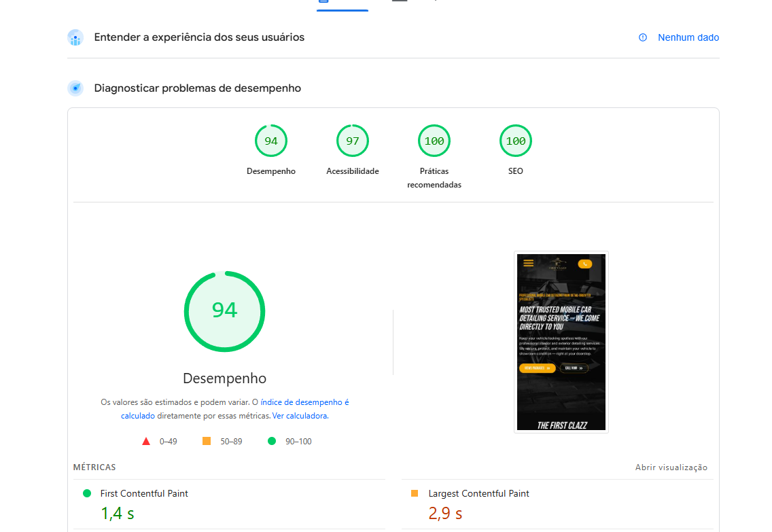Click the Nenhum dado link

(688, 37)
